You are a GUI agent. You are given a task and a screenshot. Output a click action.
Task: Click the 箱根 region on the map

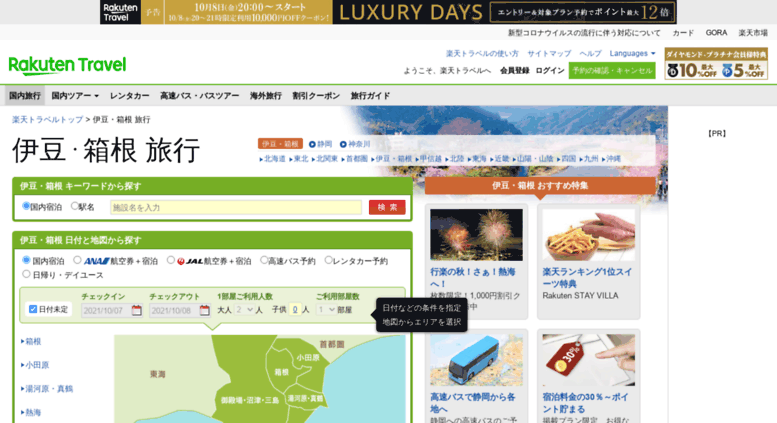281,371
